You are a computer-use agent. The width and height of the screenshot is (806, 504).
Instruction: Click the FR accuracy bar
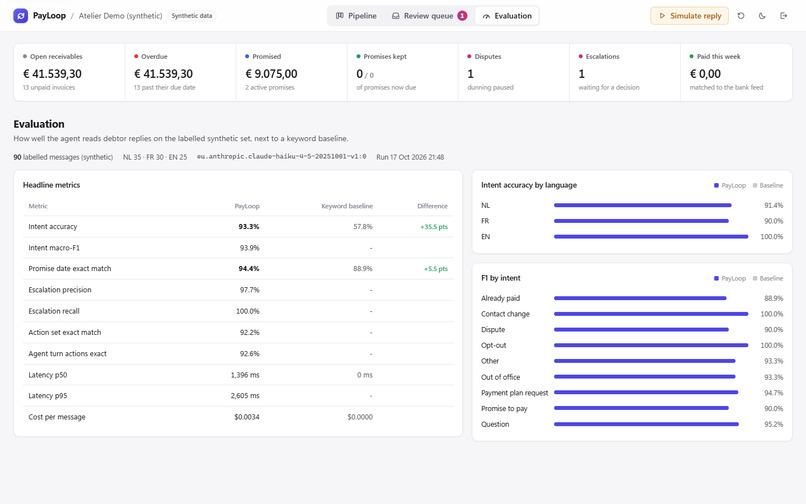(x=642, y=221)
